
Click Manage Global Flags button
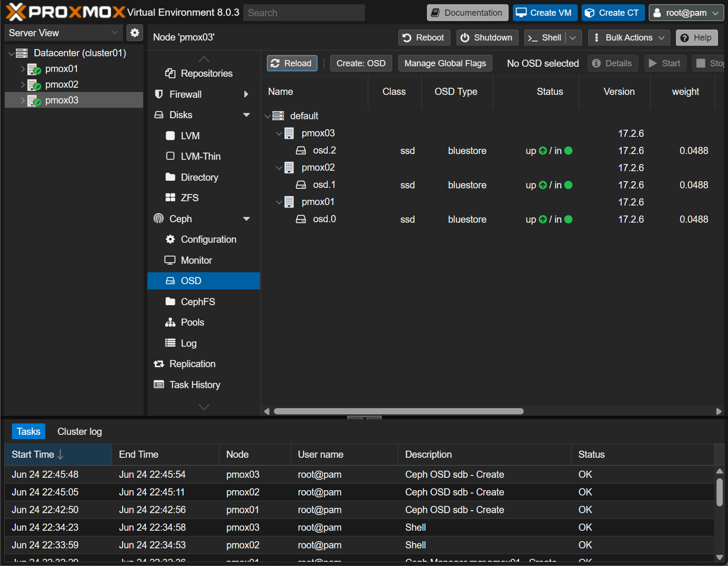(x=445, y=63)
